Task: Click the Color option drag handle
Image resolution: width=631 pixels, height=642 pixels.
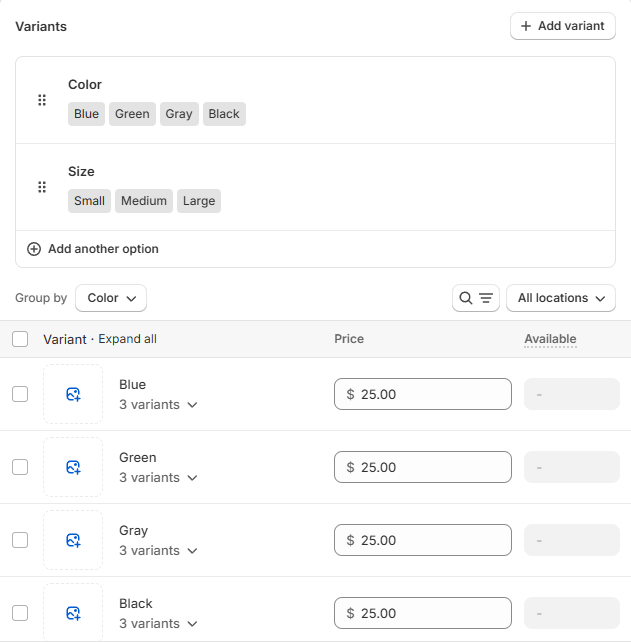Action: tap(42, 100)
